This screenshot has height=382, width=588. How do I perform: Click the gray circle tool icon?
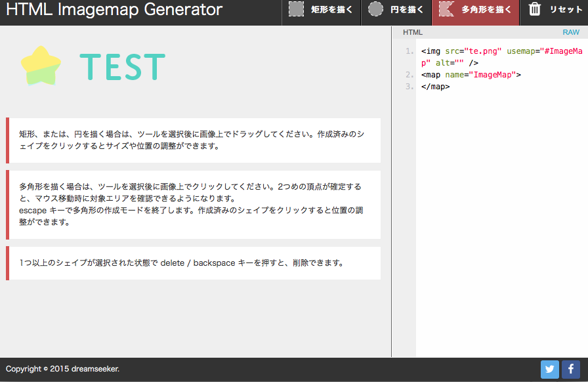375,9
